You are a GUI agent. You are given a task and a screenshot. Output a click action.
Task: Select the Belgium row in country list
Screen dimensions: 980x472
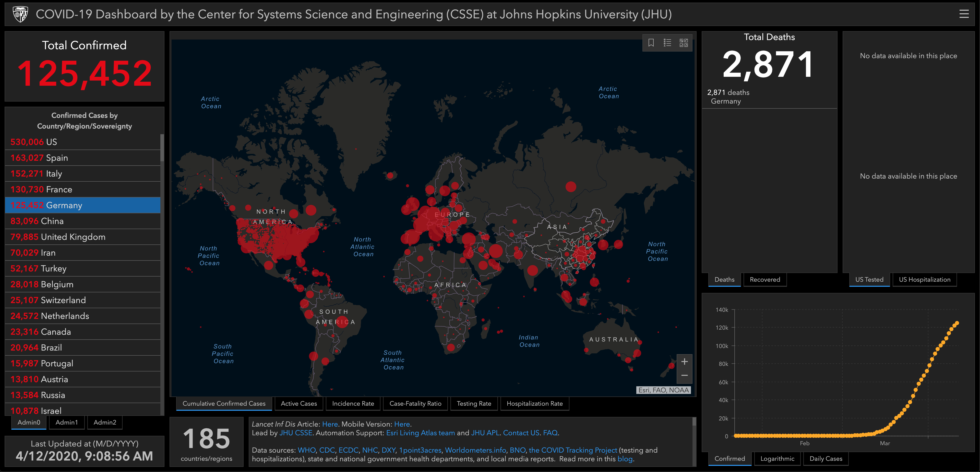click(82, 284)
